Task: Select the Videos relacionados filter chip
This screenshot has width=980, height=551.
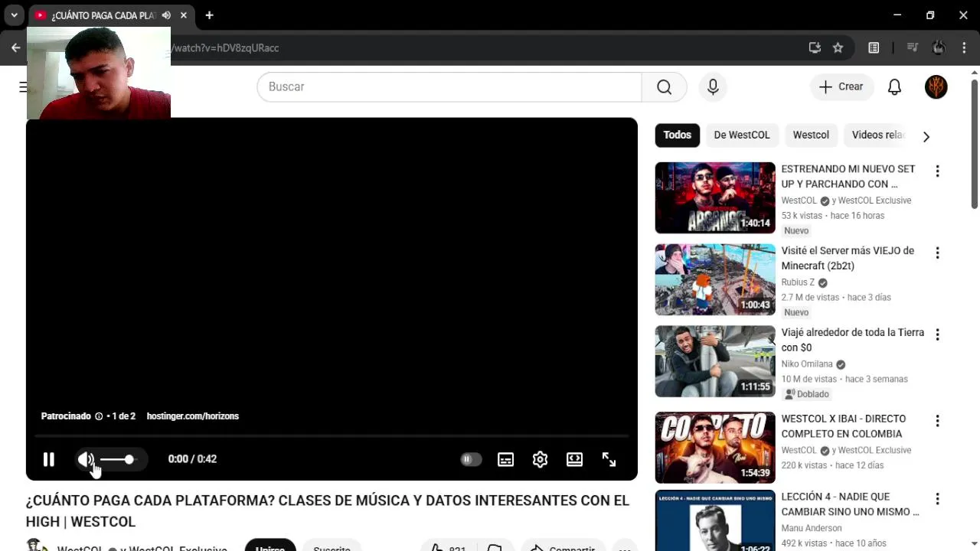Action: (x=878, y=135)
